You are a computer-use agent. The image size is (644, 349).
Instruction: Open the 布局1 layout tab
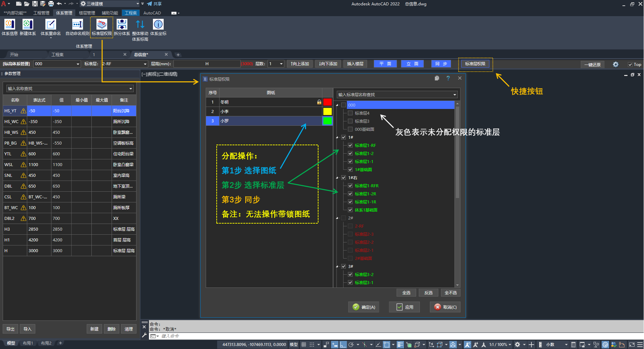[x=28, y=343]
